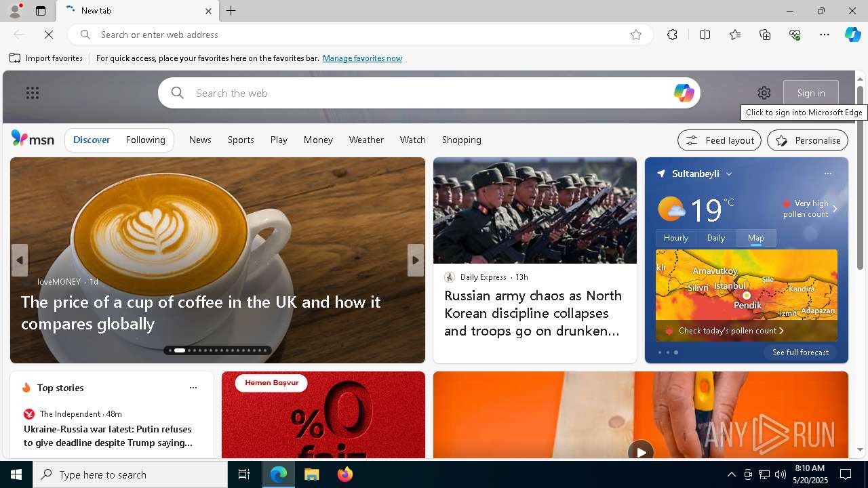Open weather card more options ellipsis
This screenshot has width=868, height=488.
[x=827, y=174]
